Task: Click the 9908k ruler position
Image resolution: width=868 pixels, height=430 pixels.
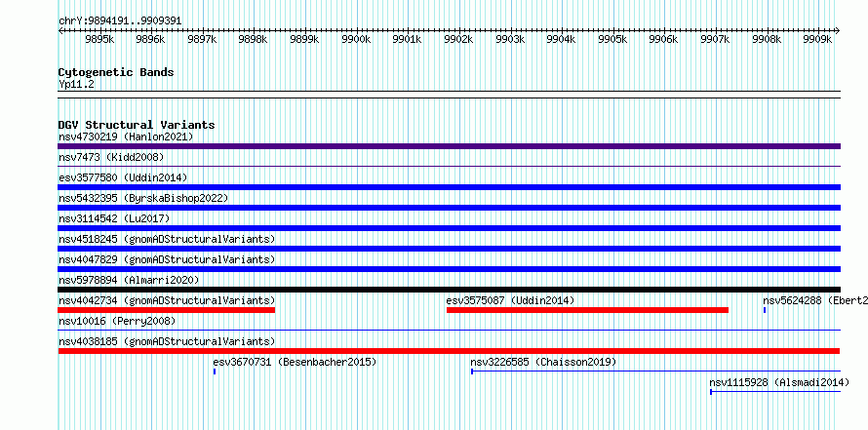Action: (767, 39)
